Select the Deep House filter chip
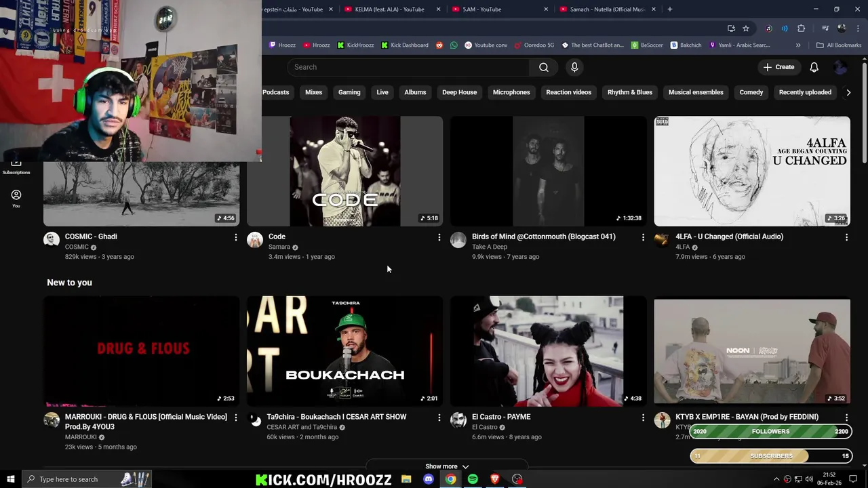The width and height of the screenshot is (868, 488). pyautogui.click(x=460, y=92)
